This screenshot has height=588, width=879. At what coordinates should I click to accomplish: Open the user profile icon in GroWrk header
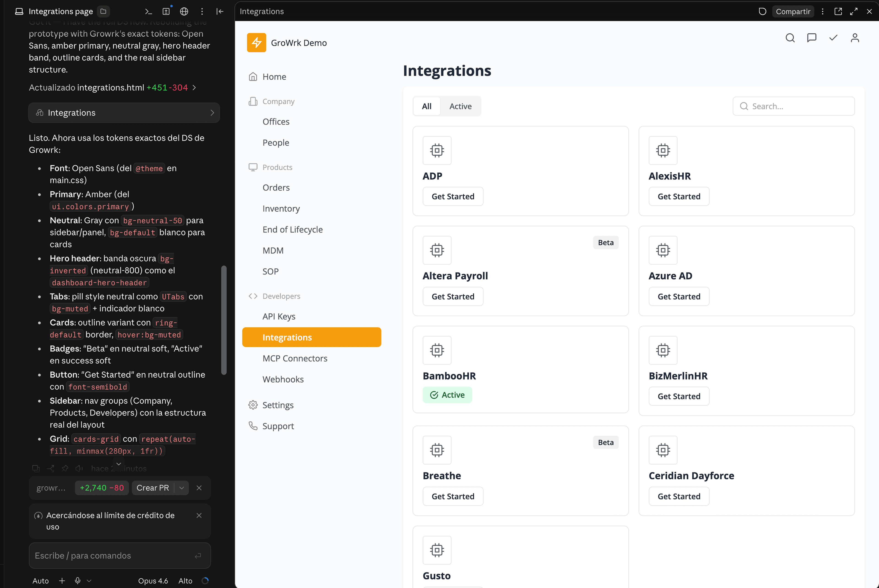point(855,38)
